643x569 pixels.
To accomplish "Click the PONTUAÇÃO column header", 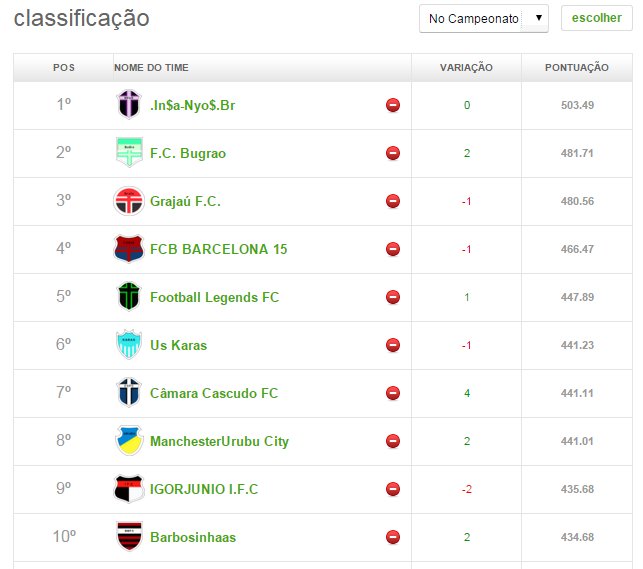I will [576, 68].
